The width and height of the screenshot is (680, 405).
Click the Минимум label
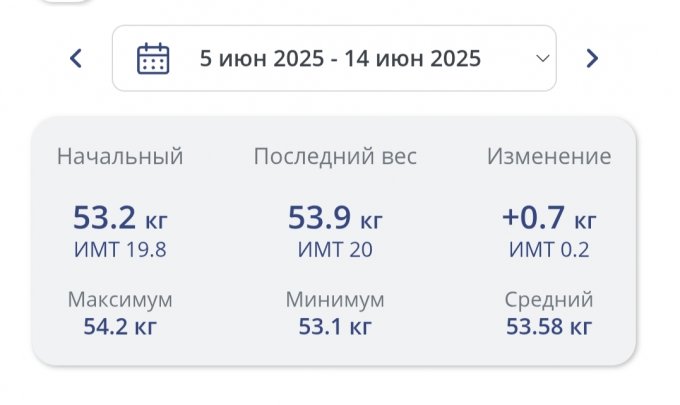click(x=335, y=300)
